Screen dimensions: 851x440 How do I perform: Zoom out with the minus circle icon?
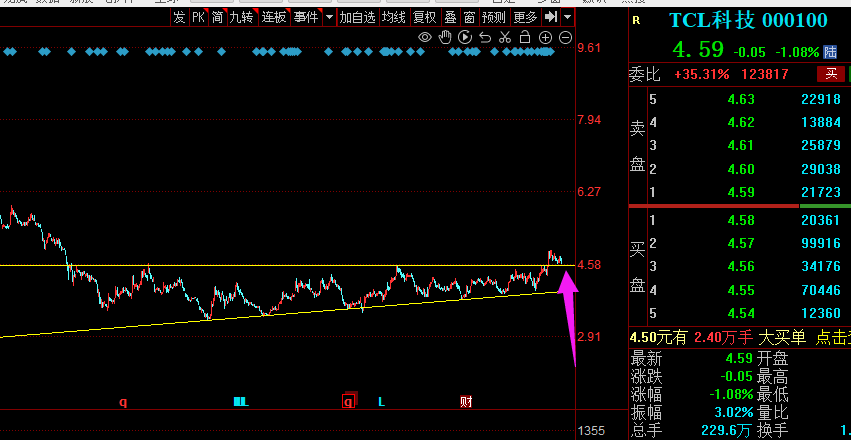(x=566, y=37)
